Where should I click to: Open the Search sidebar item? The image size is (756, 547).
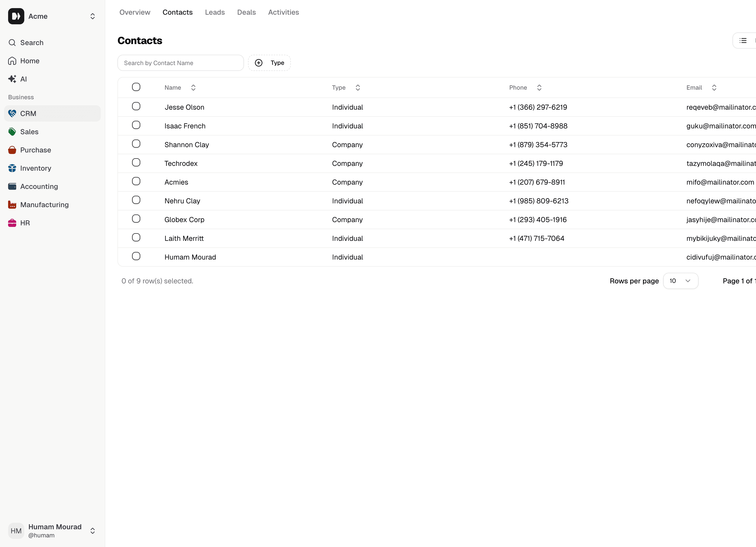coord(52,43)
